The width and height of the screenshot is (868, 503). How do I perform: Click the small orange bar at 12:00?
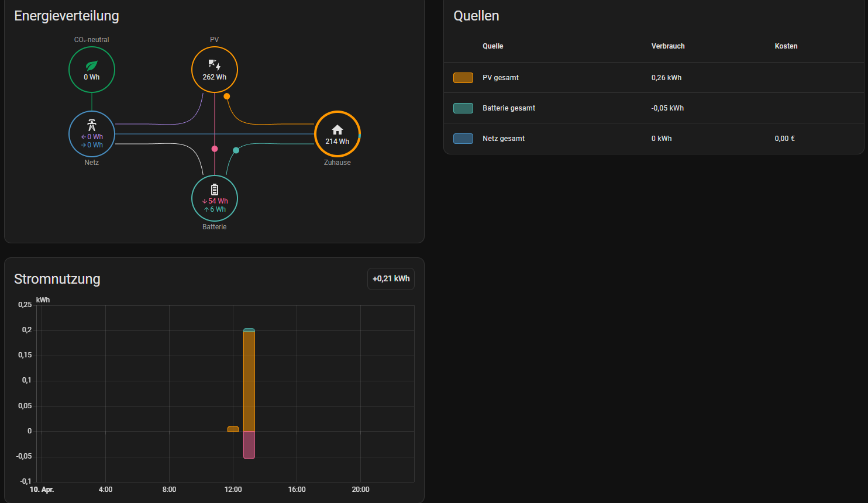click(x=233, y=429)
